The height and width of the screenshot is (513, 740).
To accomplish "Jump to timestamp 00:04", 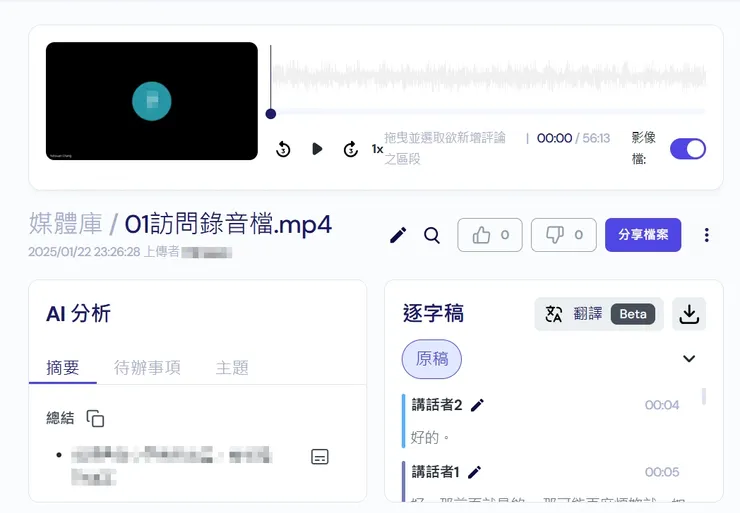I will coord(662,405).
